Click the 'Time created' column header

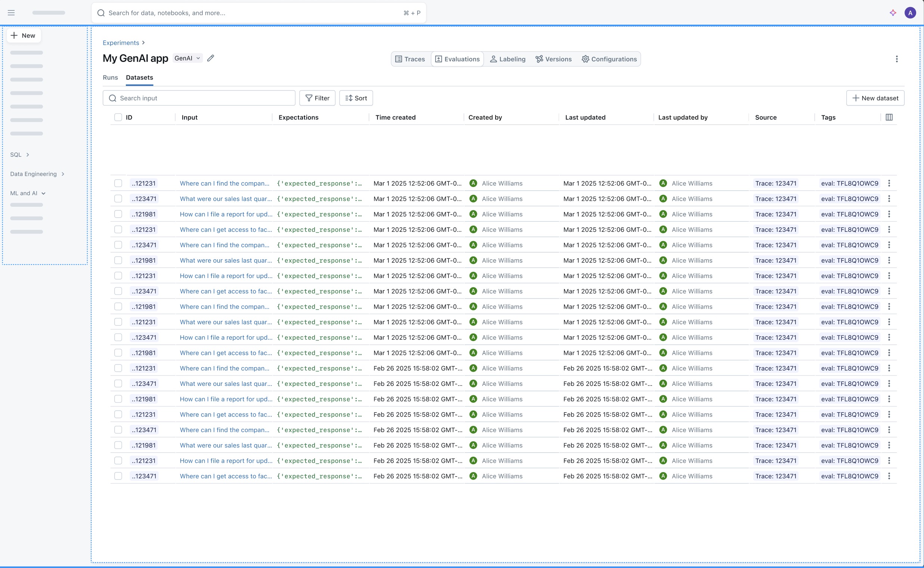(x=396, y=117)
